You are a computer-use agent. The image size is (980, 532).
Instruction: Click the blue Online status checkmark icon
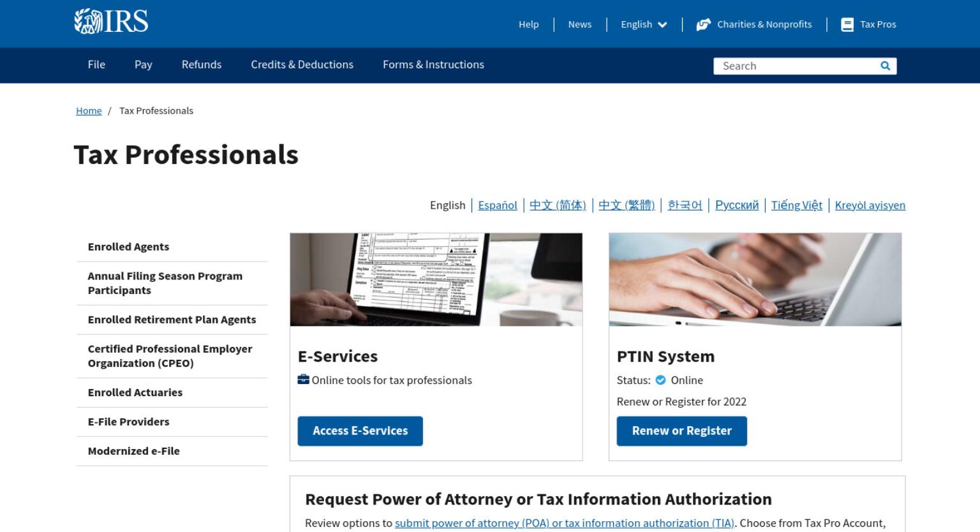click(661, 380)
